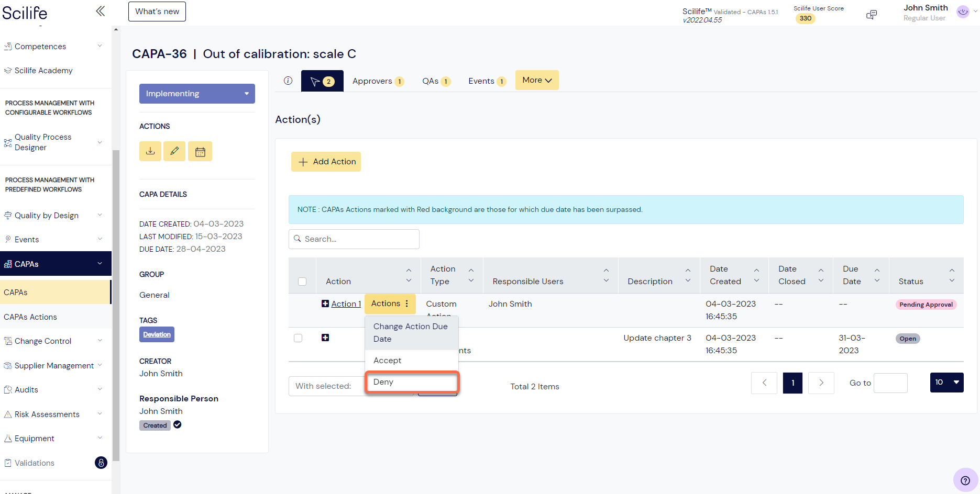Click the download icon under ACTIONS
980x494 pixels.
click(150, 151)
